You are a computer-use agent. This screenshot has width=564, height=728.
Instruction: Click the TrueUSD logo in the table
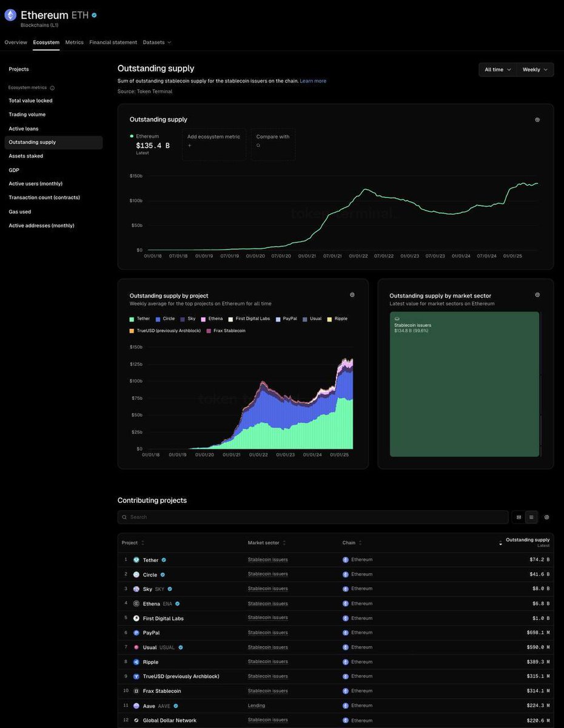coord(136,676)
